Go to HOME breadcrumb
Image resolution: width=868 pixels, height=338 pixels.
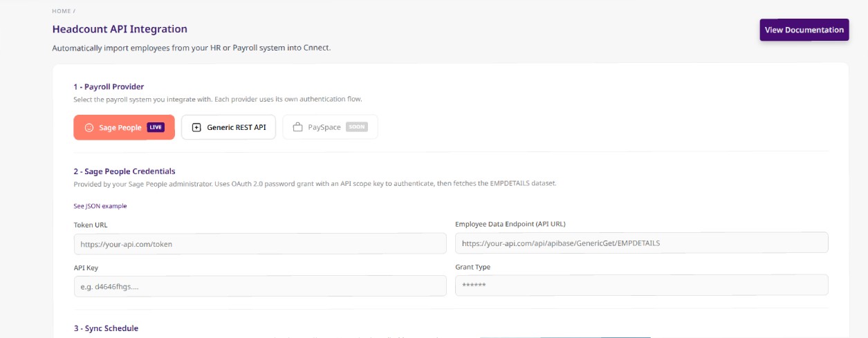(62, 11)
